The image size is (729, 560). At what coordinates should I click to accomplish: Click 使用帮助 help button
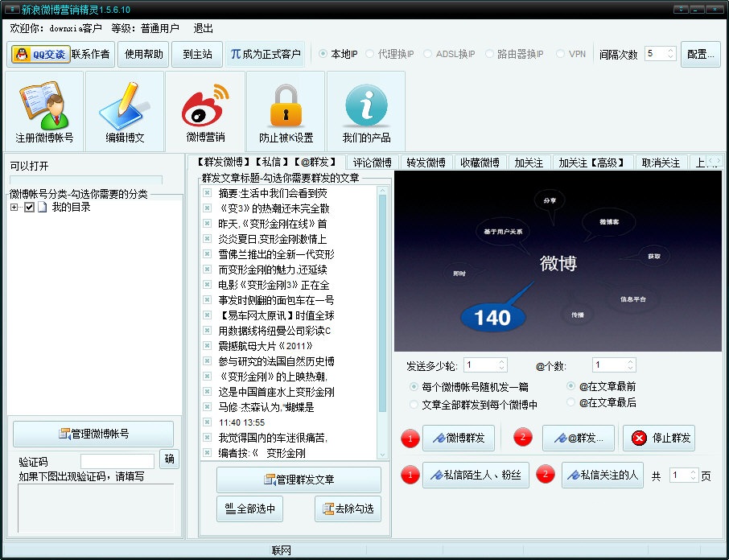point(144,55)
